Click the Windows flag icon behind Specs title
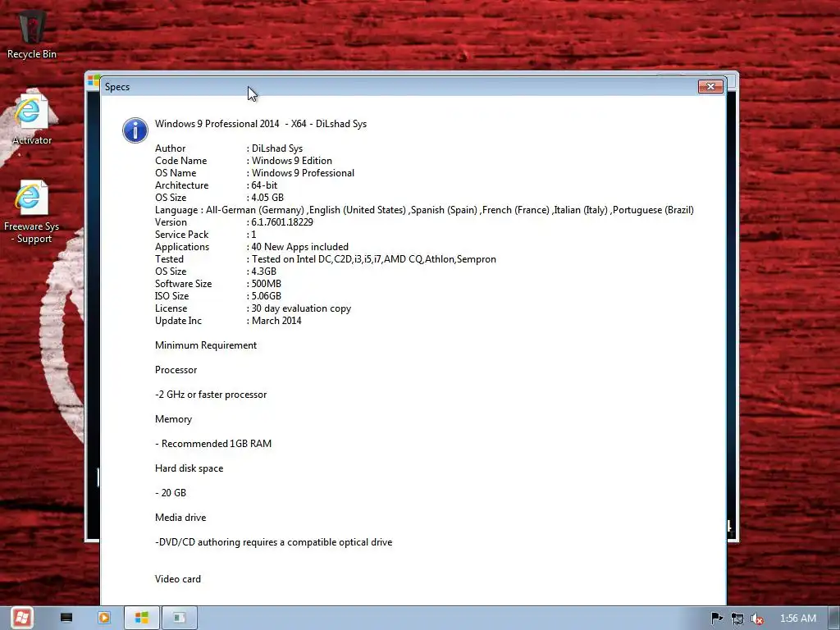Screen dimensions: 840x630 pos(94,80)
